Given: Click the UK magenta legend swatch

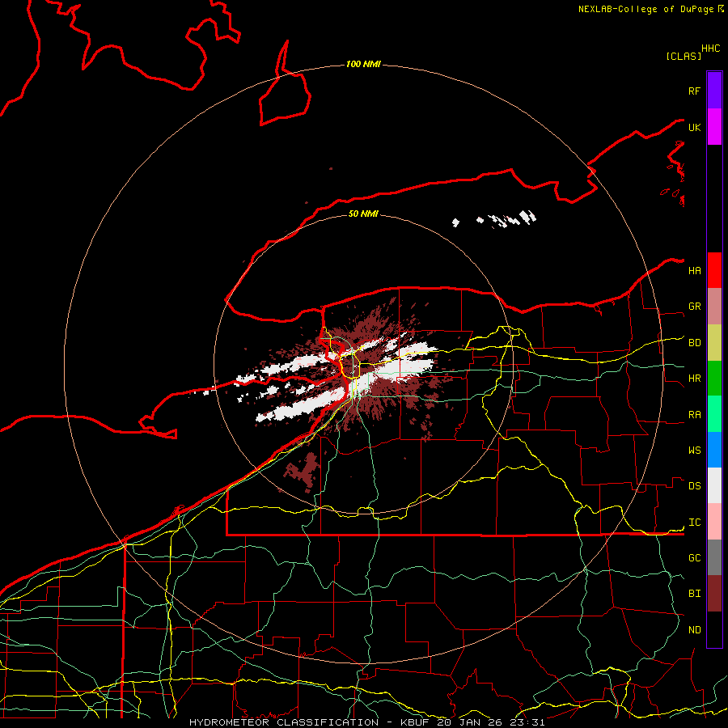Looking at the screenshot, I should (714, 127).
